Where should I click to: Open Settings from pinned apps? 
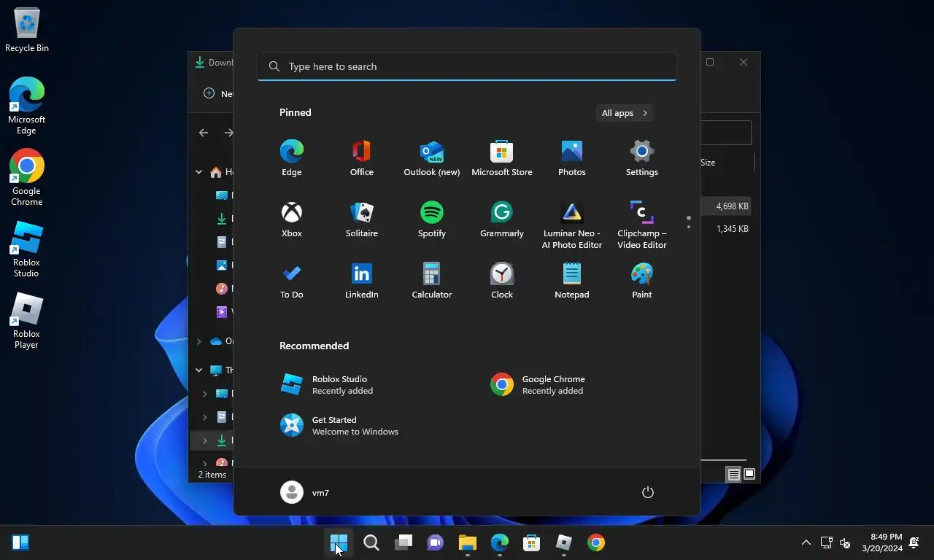tap(641, 158)
